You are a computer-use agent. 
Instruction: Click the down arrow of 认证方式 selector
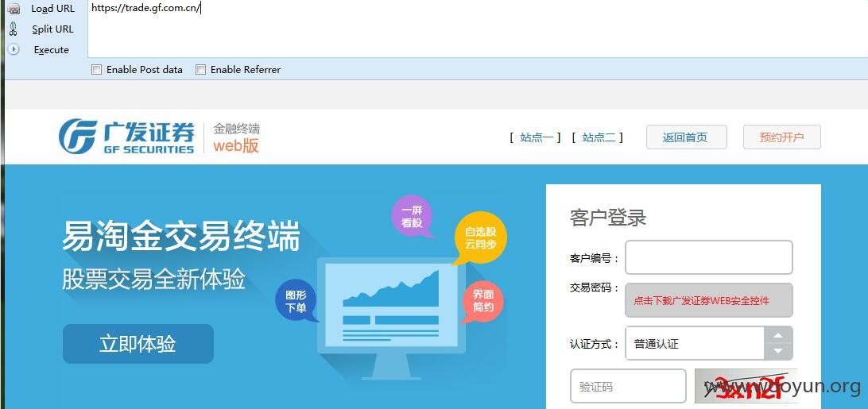point(778,351)
